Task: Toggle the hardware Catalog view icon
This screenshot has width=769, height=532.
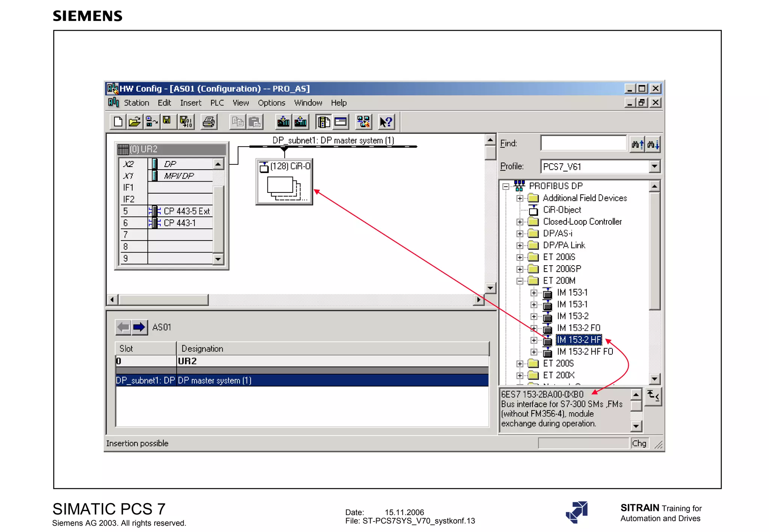Action: point(324,122)
